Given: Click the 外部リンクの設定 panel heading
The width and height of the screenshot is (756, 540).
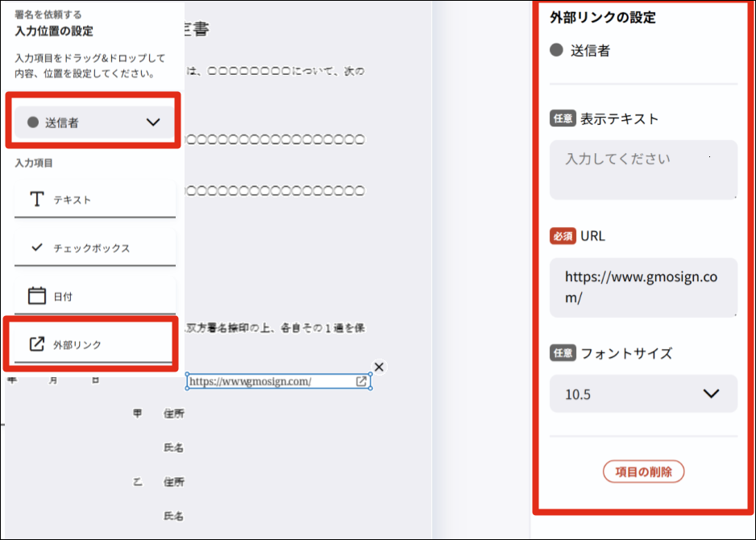Looking at the screenshot, I should point(603,18).
